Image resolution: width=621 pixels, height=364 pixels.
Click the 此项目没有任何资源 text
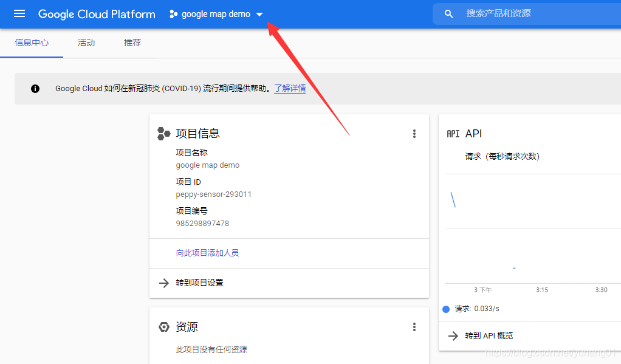pos(211,349)
